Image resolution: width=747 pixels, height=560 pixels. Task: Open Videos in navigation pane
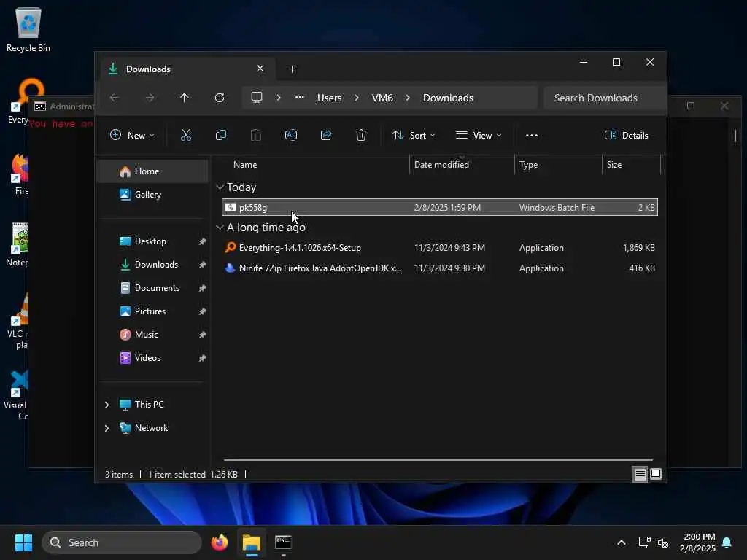[152, 358]
